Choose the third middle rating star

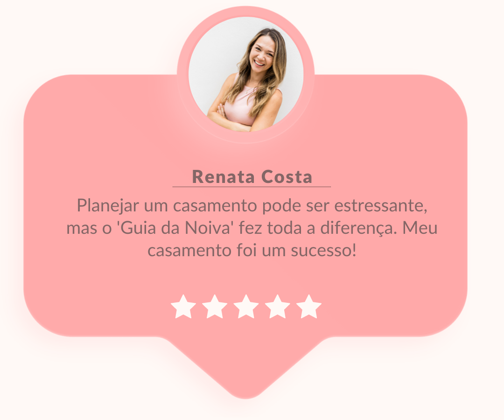pyautogui.click(x=246, y=307)
